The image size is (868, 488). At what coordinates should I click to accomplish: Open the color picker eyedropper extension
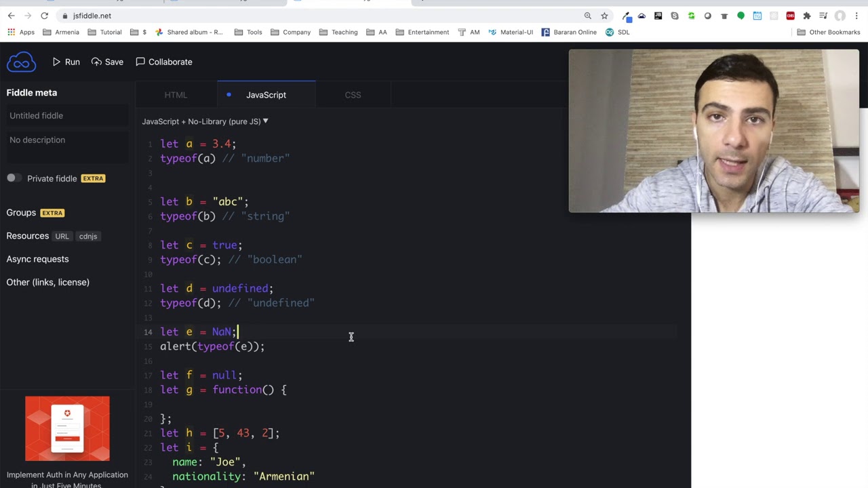pyautogui.click(x=626, y=16)
